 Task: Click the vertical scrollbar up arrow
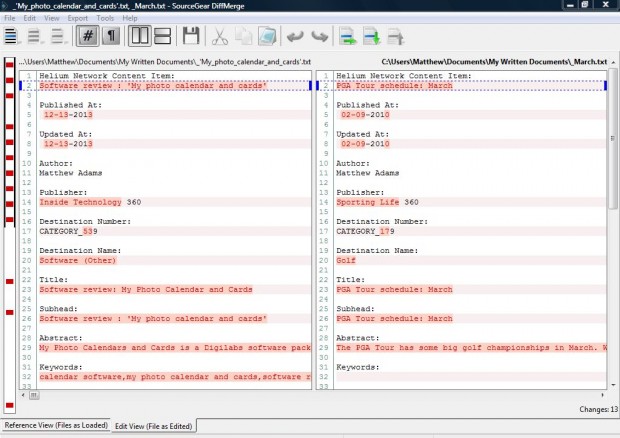613,62
